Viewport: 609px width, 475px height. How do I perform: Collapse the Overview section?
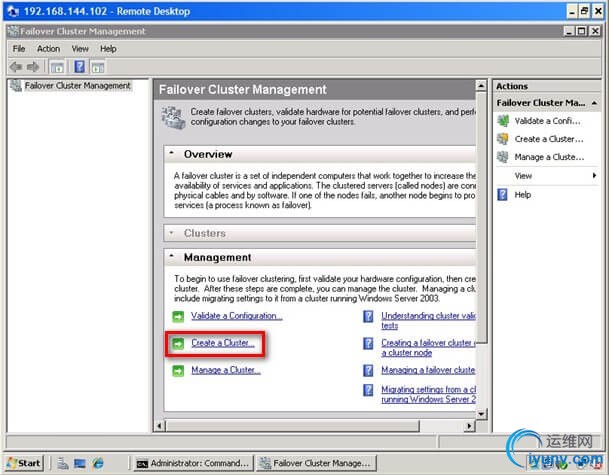(x=171, y=153)
